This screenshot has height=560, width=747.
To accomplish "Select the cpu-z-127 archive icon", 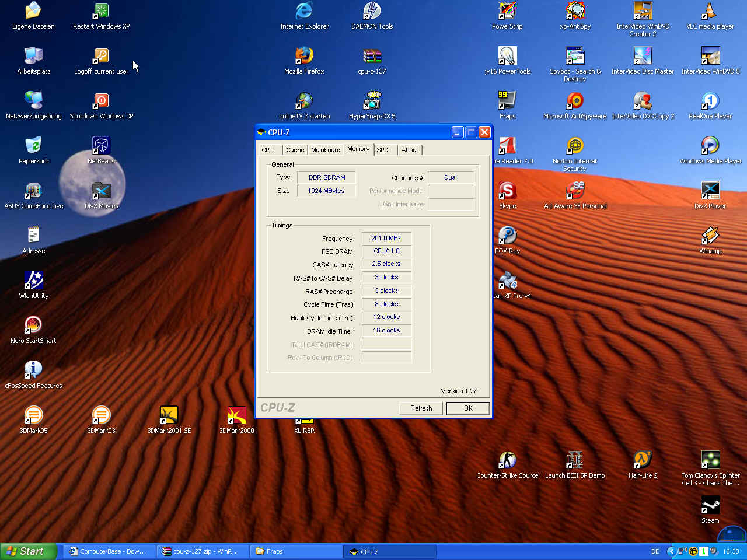I will [372, 61].
